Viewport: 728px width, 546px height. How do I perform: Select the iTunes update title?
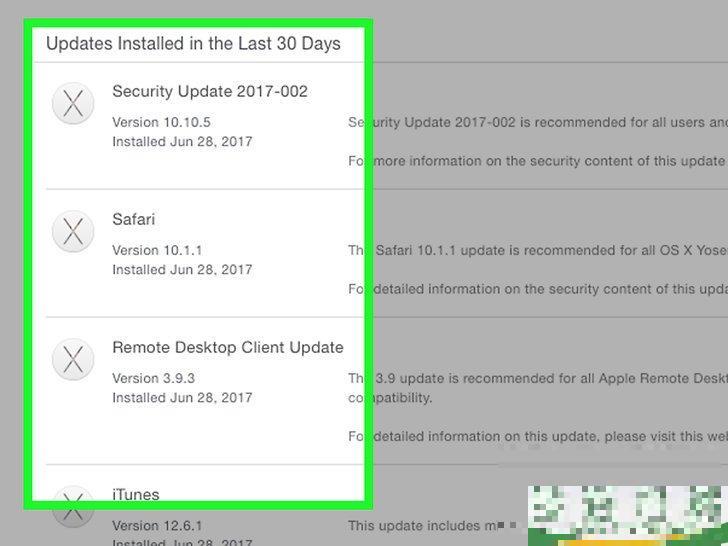[x=136, y=494]
